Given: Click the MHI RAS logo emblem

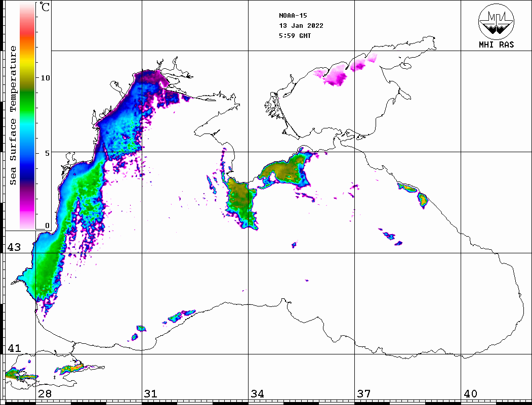Looking at the screenshot, I should point(497,21).
